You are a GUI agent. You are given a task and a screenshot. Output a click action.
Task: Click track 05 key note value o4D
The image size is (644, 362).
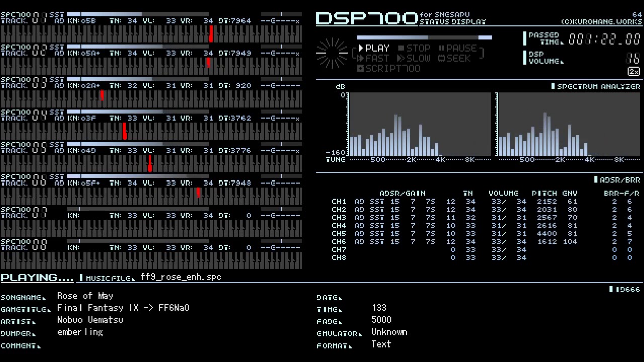point(88,151)
